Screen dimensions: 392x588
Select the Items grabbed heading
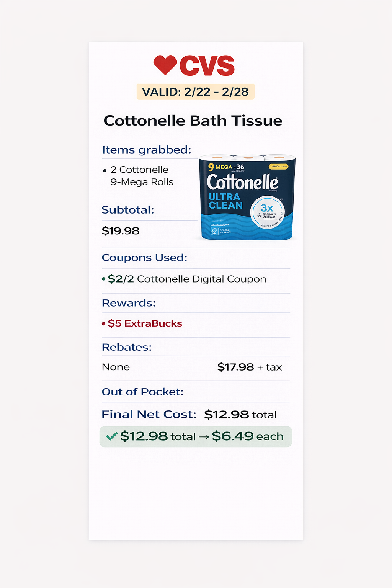click(x=146, y=150)
